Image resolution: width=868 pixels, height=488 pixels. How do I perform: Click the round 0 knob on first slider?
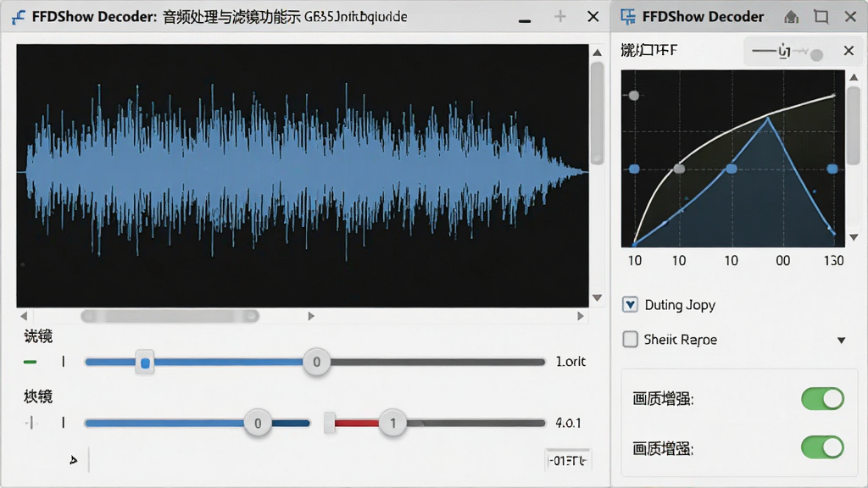(317, 362)
